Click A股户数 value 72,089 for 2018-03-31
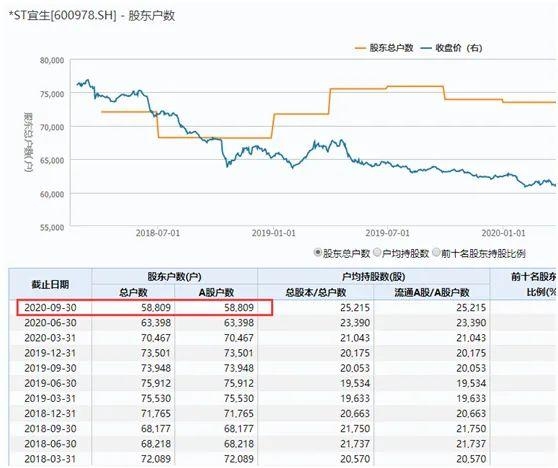Viewport: 558px width, 468px height. 239,459
